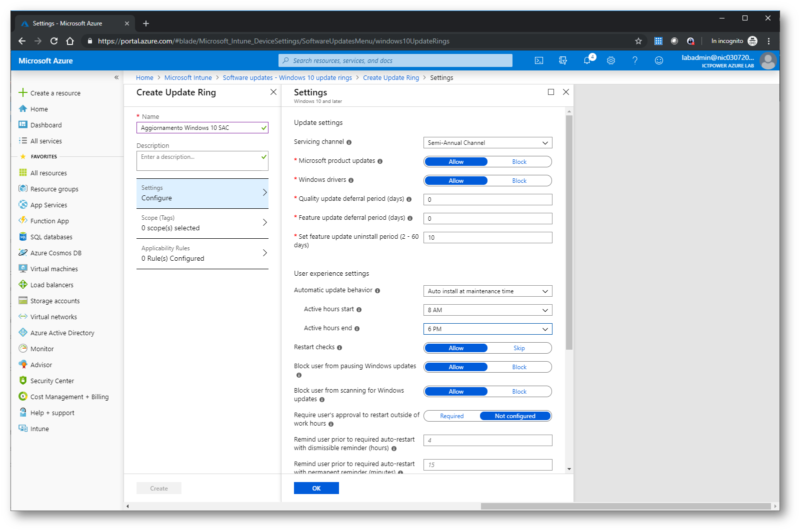Open Active hours start dropdown

coord(487,310)
